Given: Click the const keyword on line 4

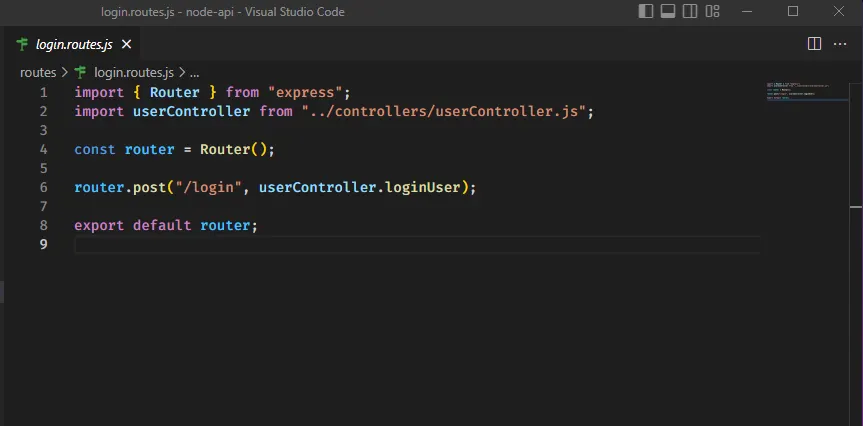Looking at the screenshot, I should point(95,150).
